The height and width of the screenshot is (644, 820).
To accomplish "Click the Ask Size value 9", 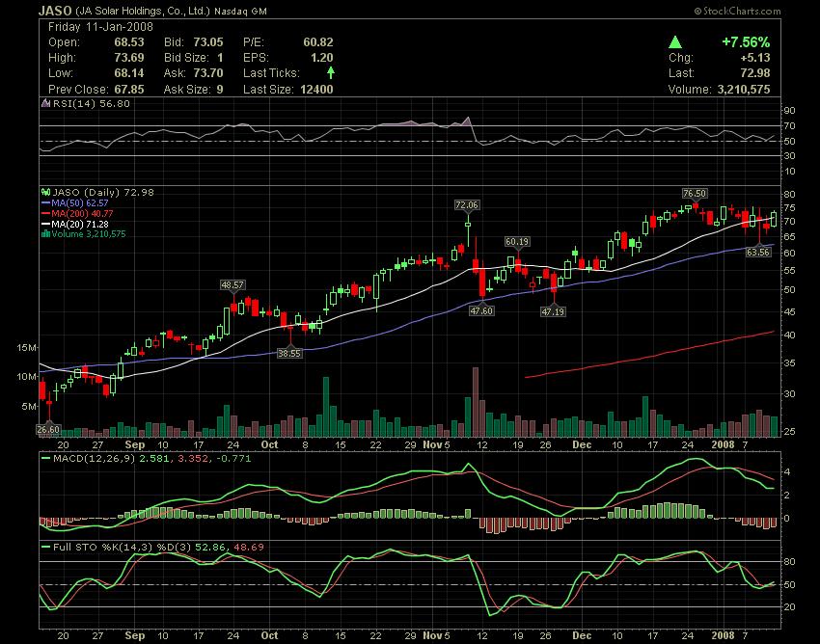I will (220, 90).
